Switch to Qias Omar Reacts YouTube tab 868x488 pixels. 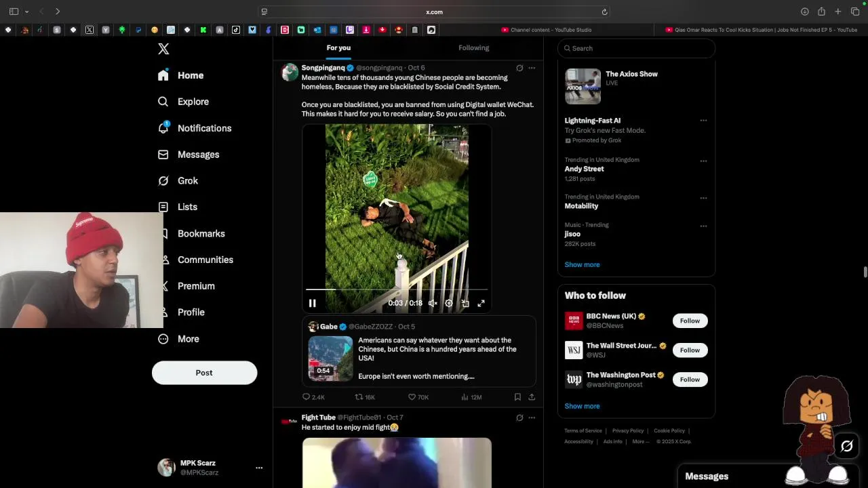[762, 30]
